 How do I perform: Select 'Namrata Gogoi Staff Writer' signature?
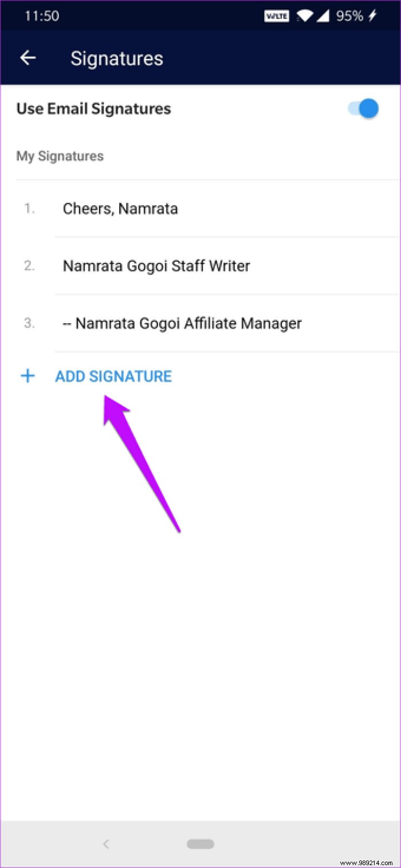(x=156, y=266)
